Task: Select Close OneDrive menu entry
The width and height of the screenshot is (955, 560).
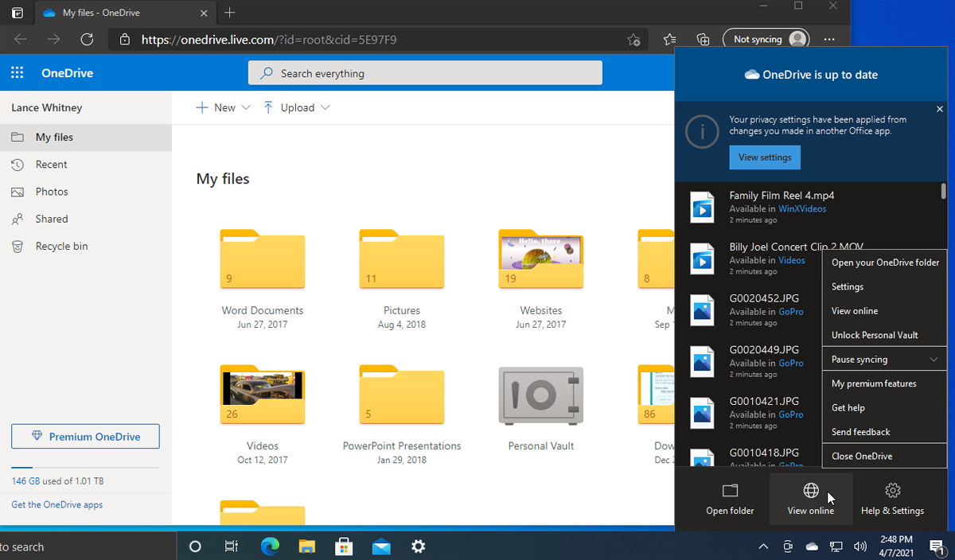Action: coord(884,457)
